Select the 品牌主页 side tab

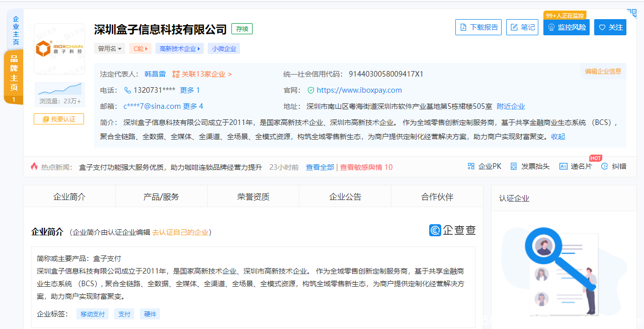pos(14,77)
